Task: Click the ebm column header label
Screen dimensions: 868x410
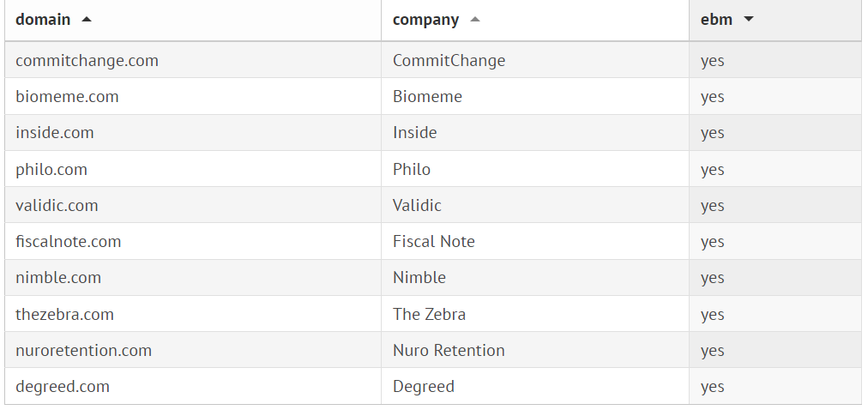Action: (x=716, y=20)
